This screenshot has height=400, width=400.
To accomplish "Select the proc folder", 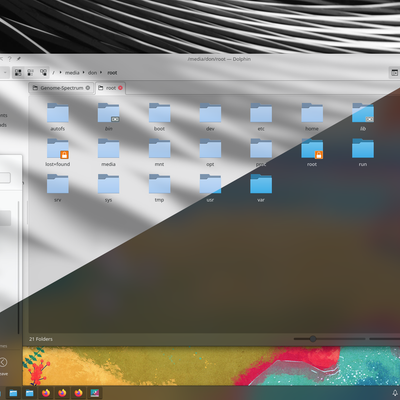I will tap(261, 152).
